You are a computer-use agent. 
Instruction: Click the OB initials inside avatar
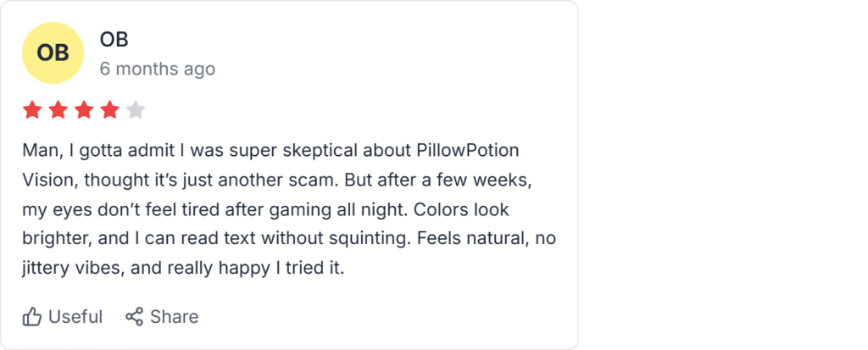53,53
